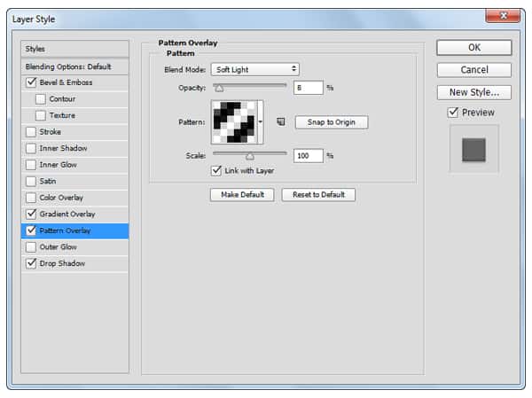Viewport: 532px width, 398px height.
Task: Enable the Stroke effect checkbox
Action: click(32, 132)
